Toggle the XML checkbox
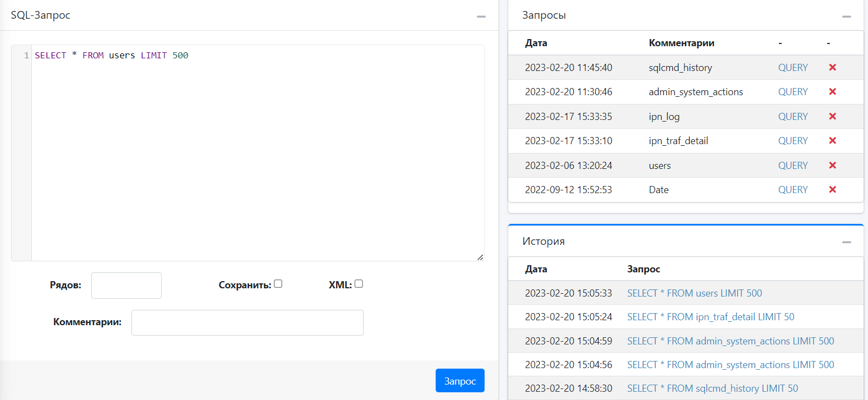 click(x=359, y=284)
